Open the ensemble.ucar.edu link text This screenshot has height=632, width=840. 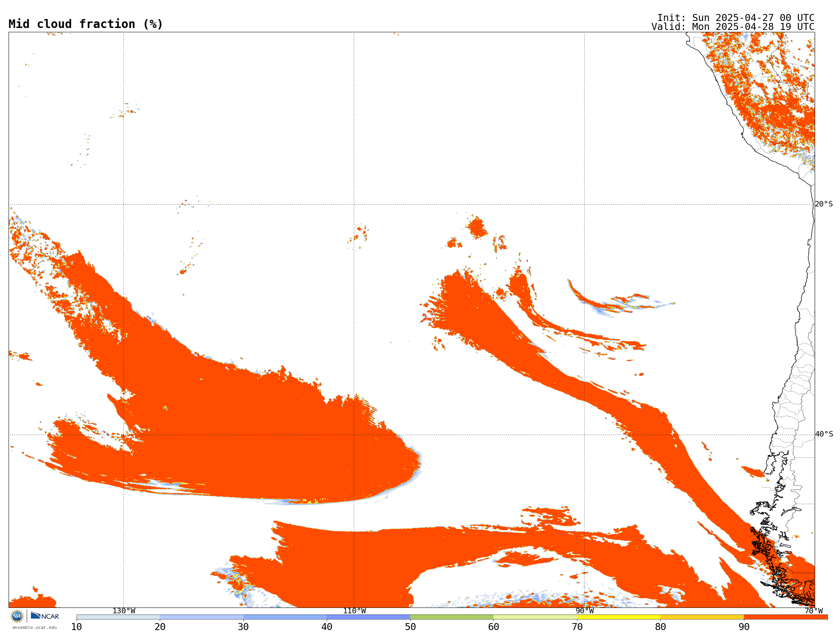tap(35, 627)
